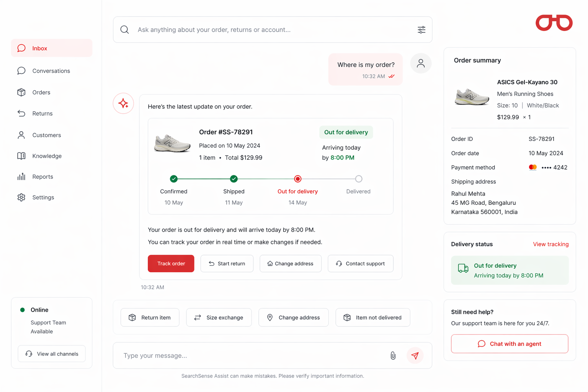The width and height of the screenshot is (588, 392).
Task: Select the Return item quick action
Action: point(150,318)
